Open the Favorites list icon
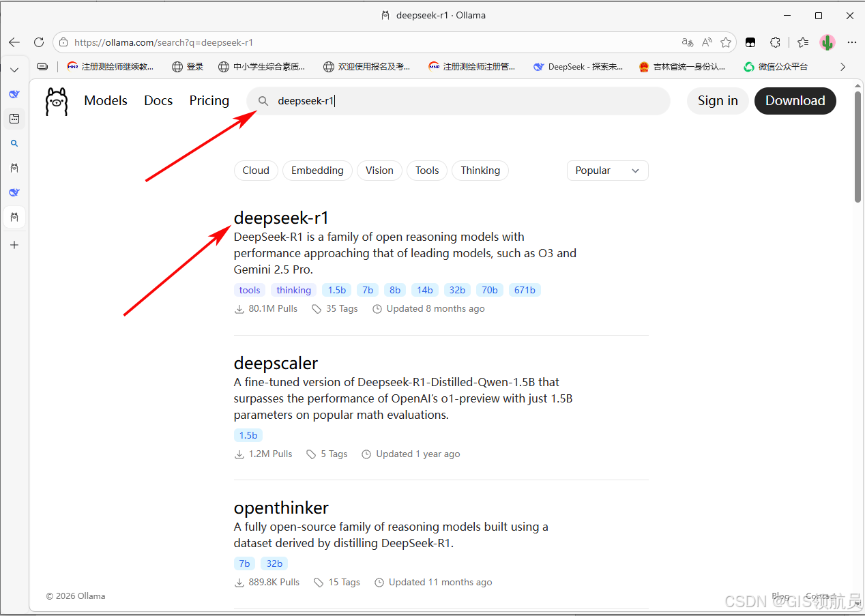 (x=803, y=42)
